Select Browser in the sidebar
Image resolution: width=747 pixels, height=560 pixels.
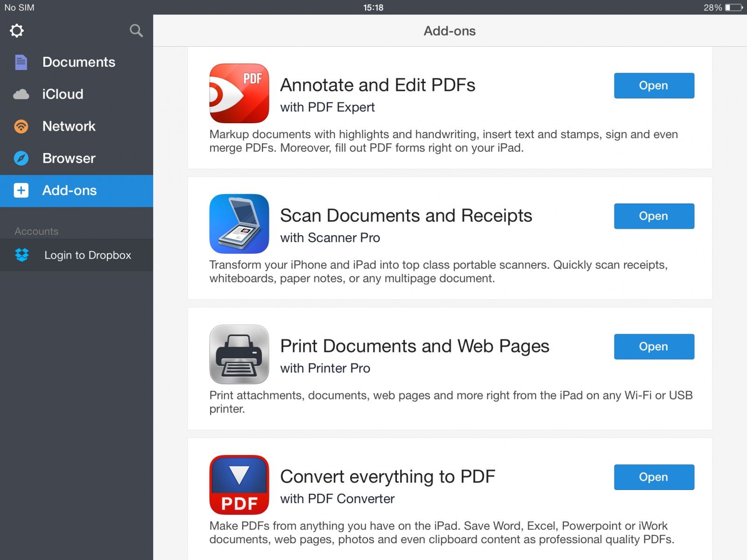[77, 158]
